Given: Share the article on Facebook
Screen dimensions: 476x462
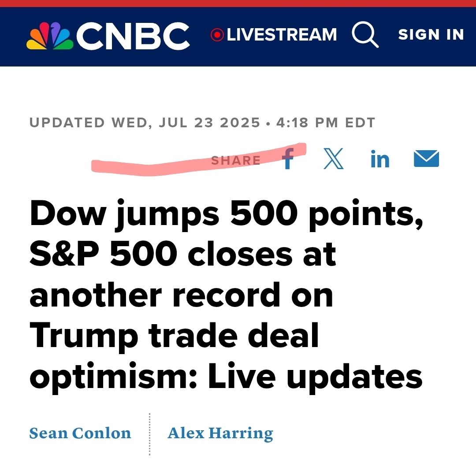Looking at the screenshot, I should (287, 159).
